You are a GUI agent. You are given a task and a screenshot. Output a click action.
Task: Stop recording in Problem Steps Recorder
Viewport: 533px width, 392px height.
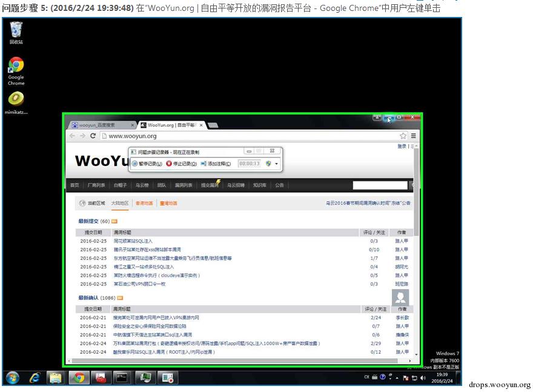click(x=182, y=164)
